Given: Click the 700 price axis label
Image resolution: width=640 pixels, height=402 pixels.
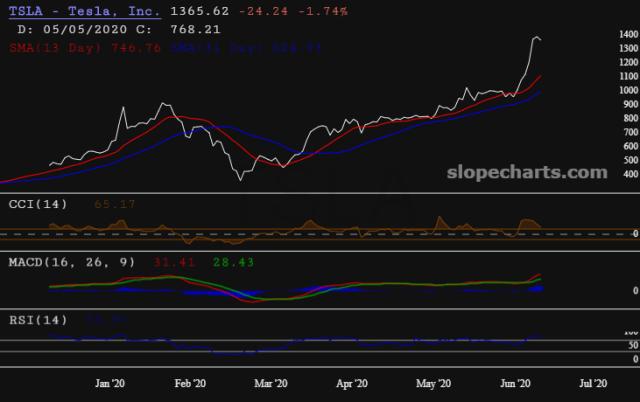Looking at the screenshot, I should [631, 132].
